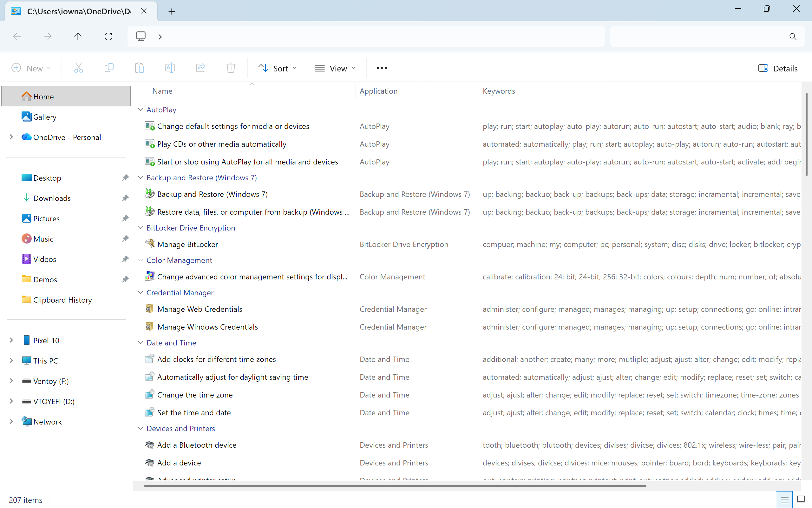Collapse the Credential Manager group chevron
812x508 pixels.
[141, 292]
